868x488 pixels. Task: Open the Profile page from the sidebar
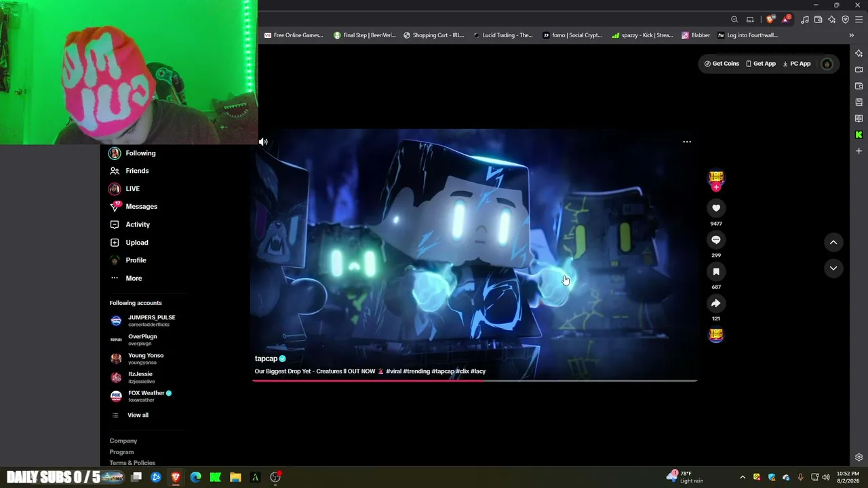click(136, 260)
